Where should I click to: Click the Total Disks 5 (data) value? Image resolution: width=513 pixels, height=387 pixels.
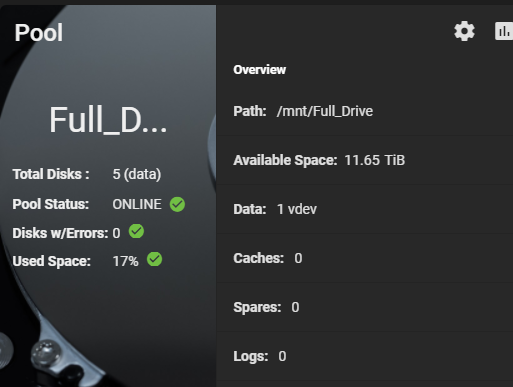coord(137,174)
